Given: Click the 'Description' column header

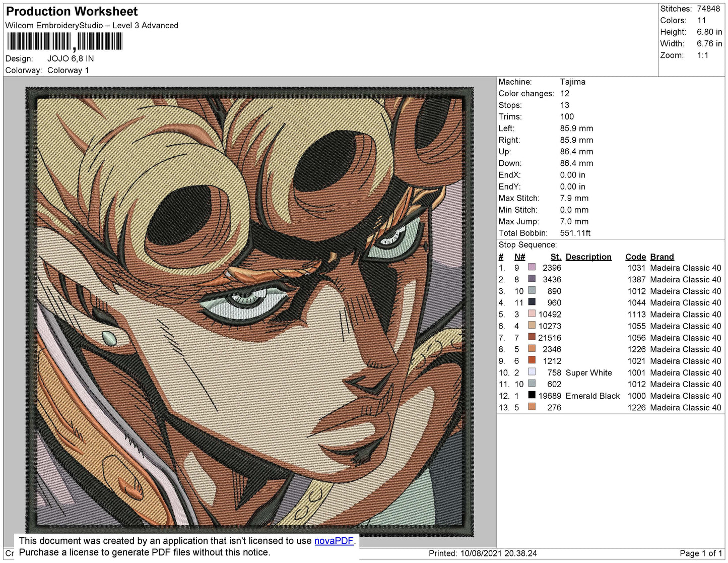Looking at the screenshot, I should coord(588,257).
